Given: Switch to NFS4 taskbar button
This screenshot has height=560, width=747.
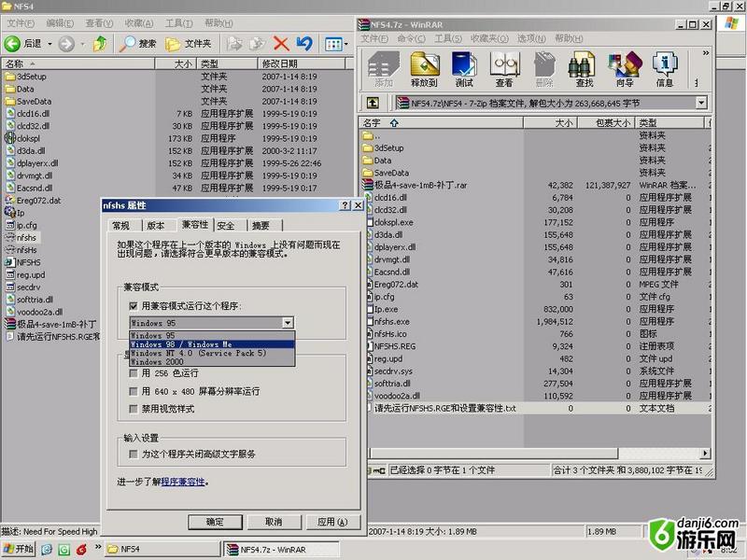Looking at the screenshot, I should coord(161,549).
